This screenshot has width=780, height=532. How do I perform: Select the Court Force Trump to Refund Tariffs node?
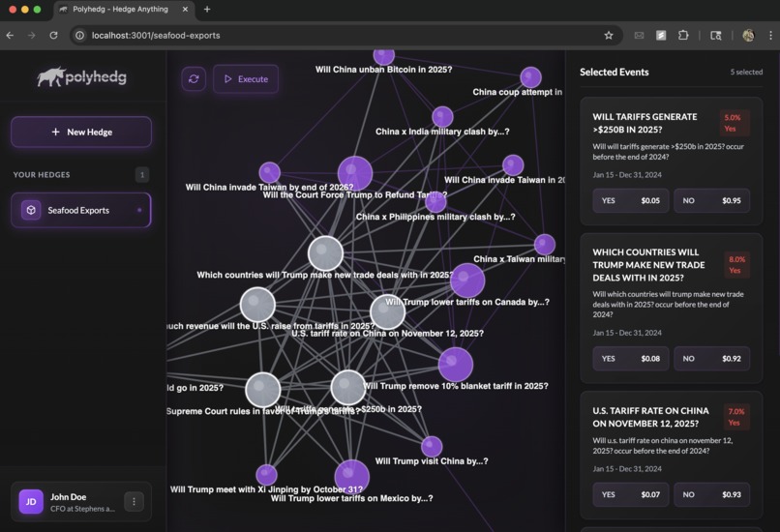click(355, 173)
